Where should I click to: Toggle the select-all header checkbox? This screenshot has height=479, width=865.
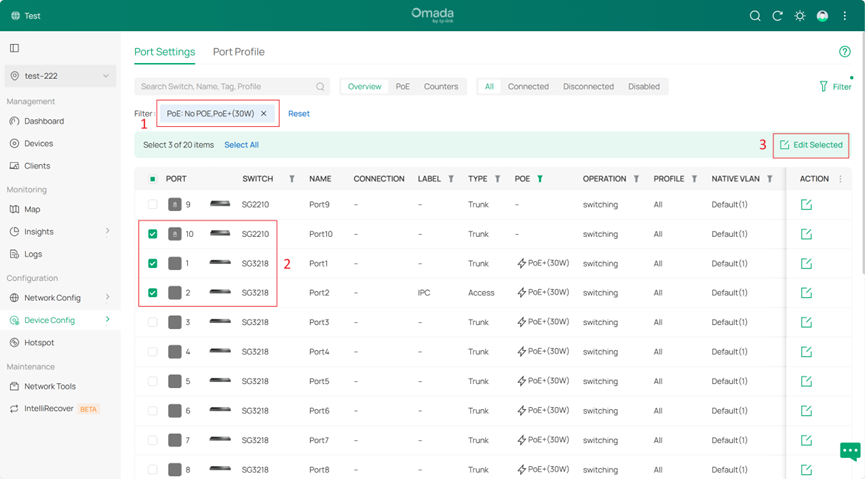(153, 179)
